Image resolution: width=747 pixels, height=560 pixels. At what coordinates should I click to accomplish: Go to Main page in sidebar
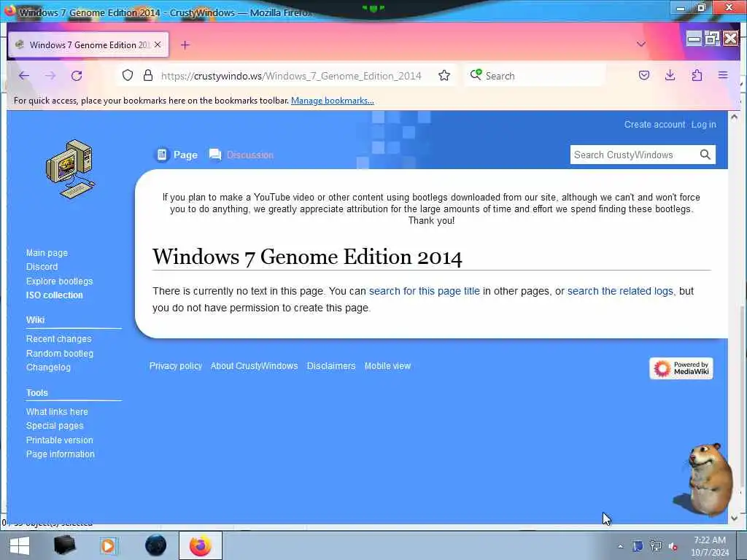pos(47,253)
